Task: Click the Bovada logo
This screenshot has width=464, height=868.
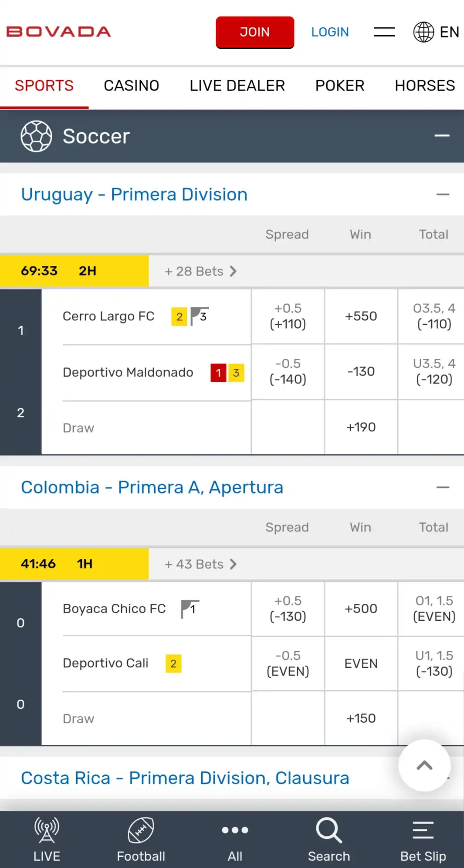Action: tap(58, 32)
